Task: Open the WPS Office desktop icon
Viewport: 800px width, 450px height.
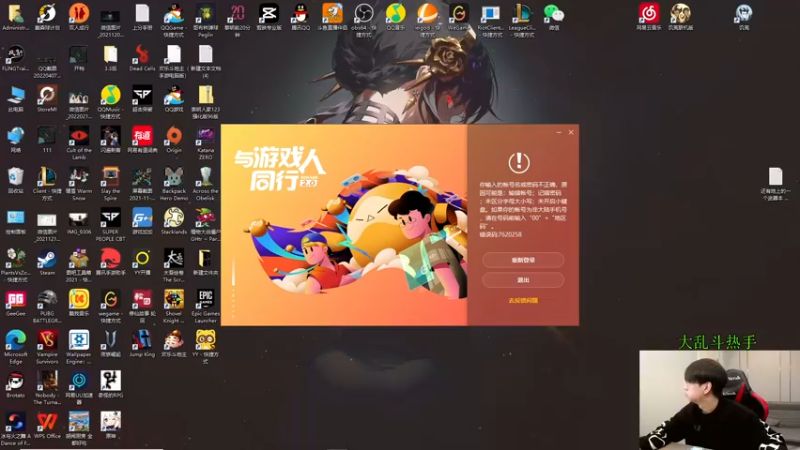Action: [x=47, y=426]
